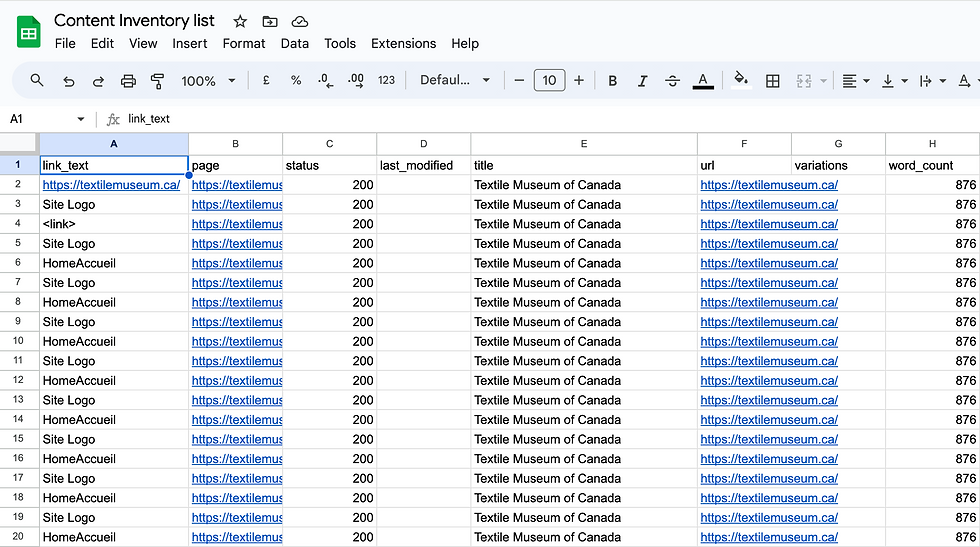Format as currency with pound icon
Image resolution: width=980 pixels, height=547 pixels.
click(266, 81)
